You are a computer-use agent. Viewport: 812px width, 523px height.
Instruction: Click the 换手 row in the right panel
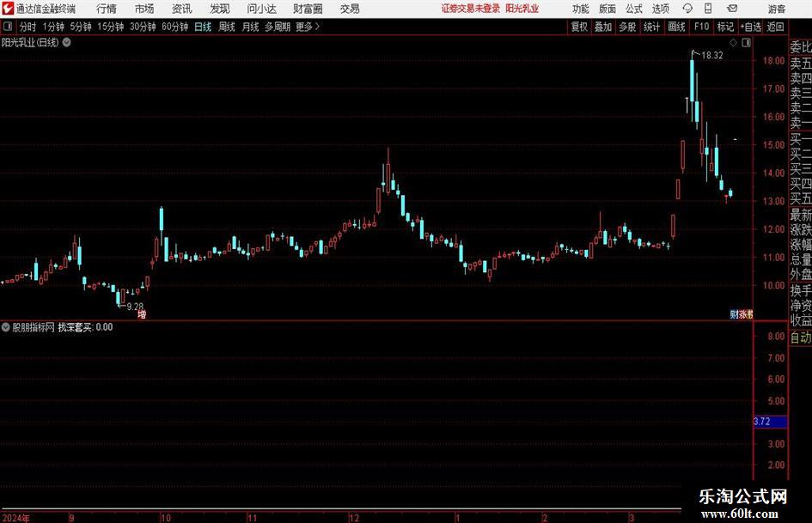point(801,290)
